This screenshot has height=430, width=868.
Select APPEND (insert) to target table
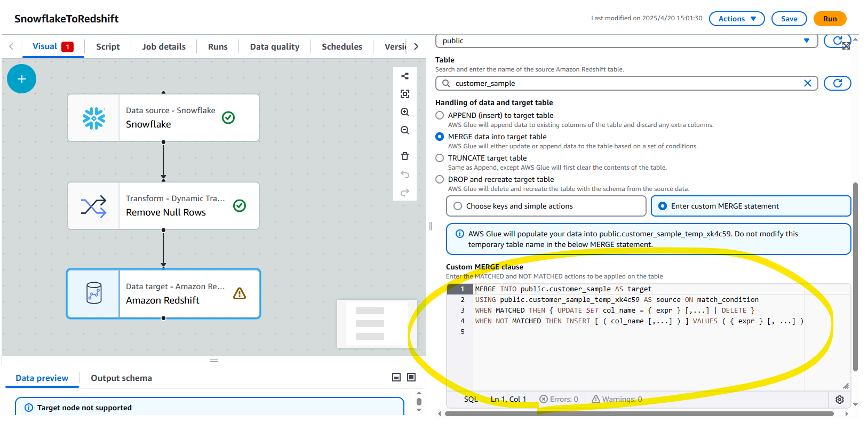(x=440, y=115)
